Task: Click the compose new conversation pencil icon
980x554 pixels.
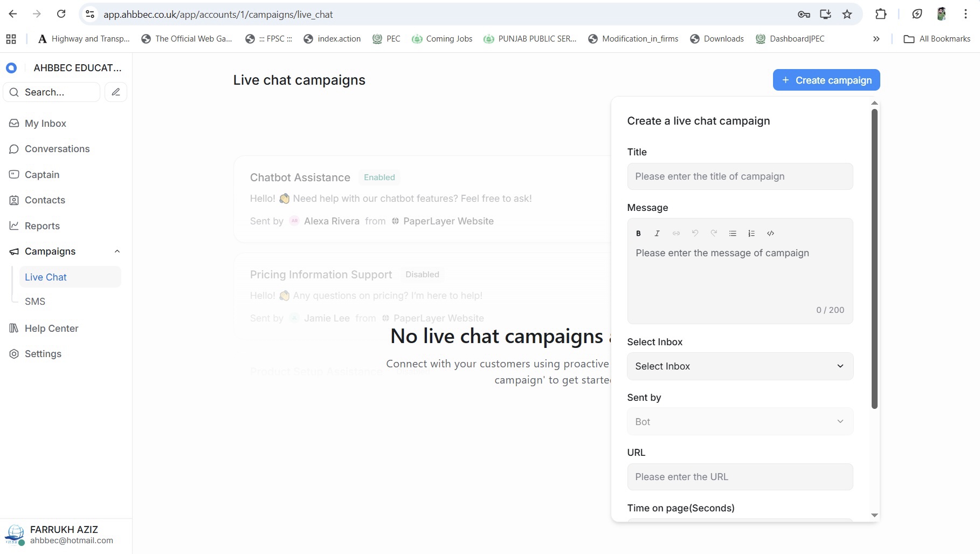Action: click(x=116, y=92)
